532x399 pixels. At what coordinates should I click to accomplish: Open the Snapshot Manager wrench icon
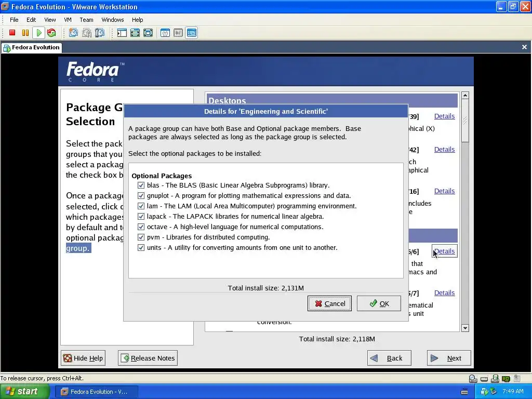click(x=99, y=33)
